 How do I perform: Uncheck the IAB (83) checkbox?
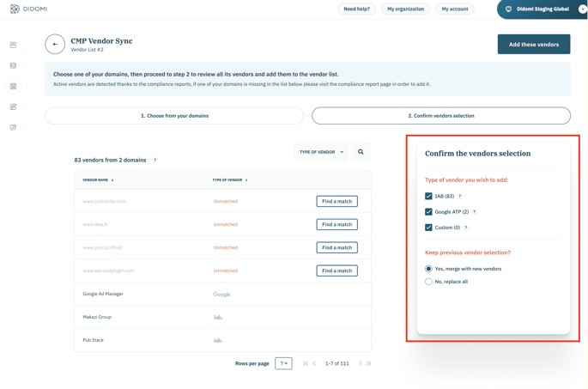[428, 196]
